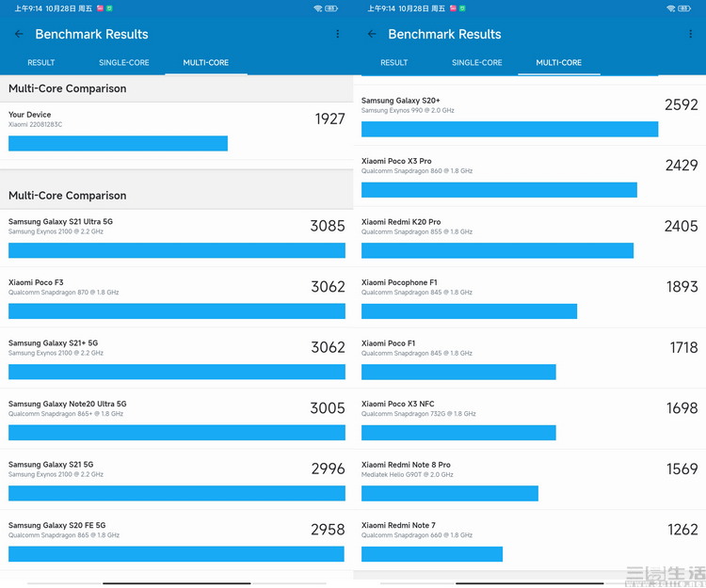
Task: Open Samsung Galaxy S20+ entry
Action: tap(529, 116)
